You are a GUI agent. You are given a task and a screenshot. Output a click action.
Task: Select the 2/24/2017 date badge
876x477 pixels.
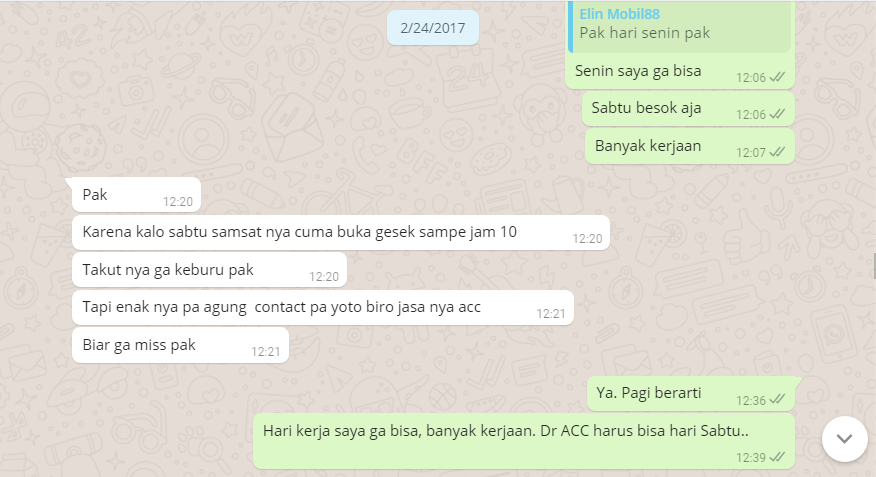click(432, 28)
